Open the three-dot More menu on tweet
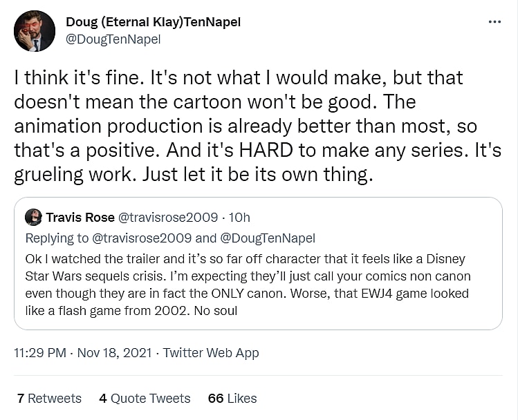518x420 pixels. 494,22
